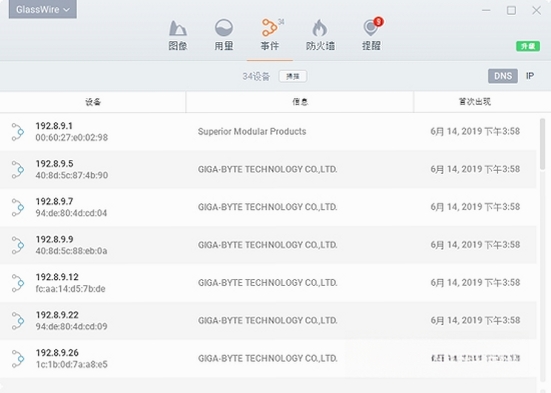
Task: Select IP address 192.8.9.12
Action: [57, 277]
